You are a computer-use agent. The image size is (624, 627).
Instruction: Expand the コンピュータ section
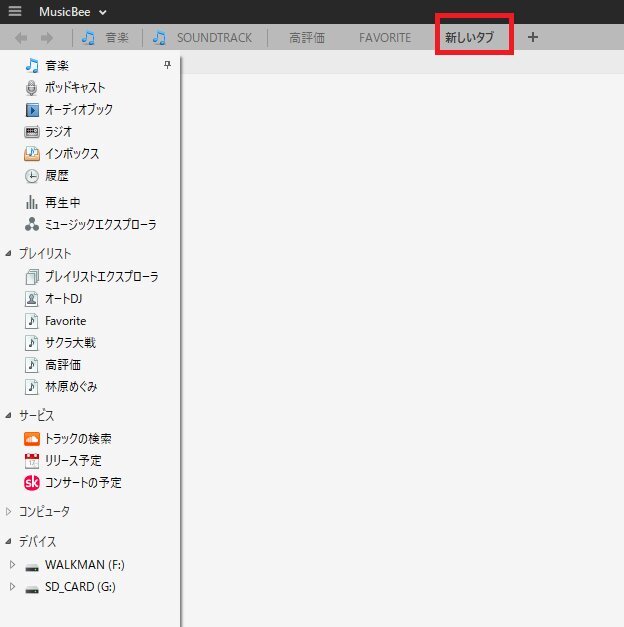pyautogui.click(x=10, y=512)
